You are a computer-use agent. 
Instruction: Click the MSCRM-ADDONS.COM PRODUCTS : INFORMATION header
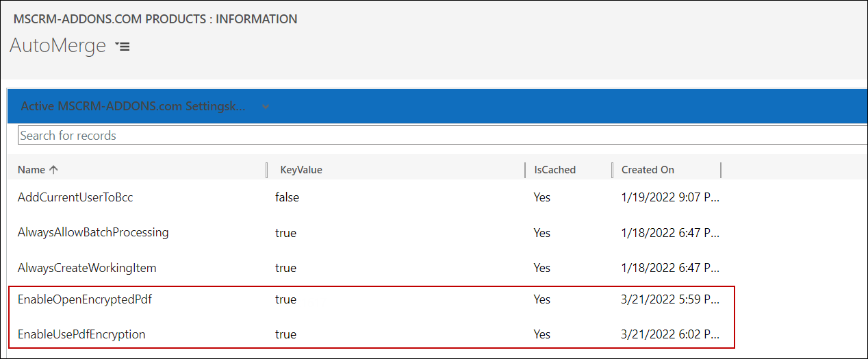tap(155, 19)
